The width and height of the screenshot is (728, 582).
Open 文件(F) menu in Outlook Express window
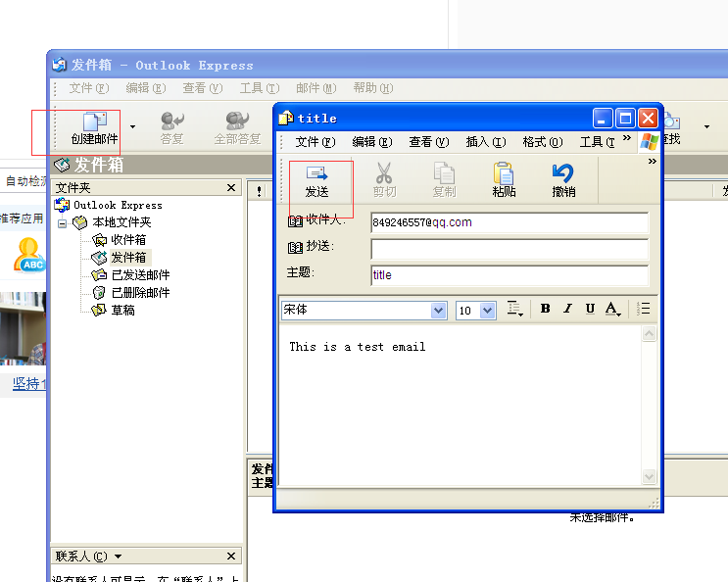[89, 88]
